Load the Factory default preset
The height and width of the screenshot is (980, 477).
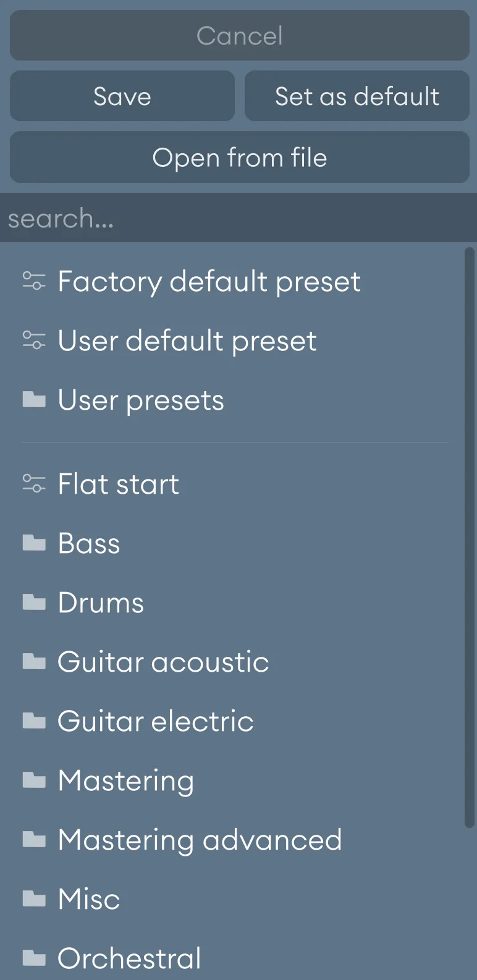click(x=208, y=281)
